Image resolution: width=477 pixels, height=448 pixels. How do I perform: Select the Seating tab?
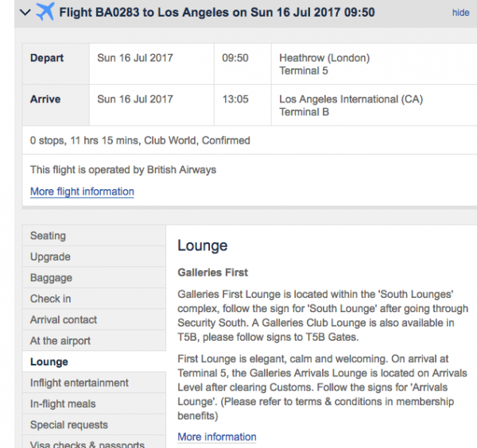coord(94,236)
